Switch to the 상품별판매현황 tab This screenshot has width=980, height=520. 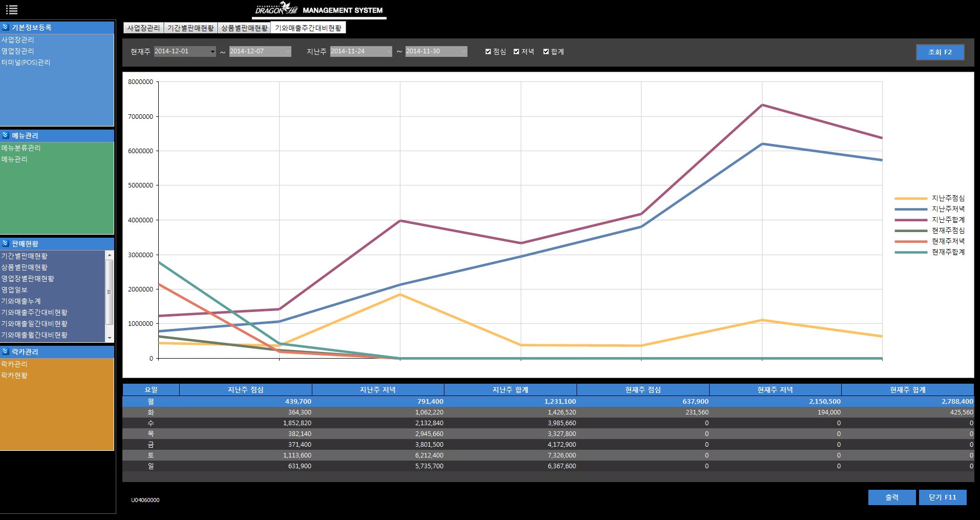click(x=244, y=28)
